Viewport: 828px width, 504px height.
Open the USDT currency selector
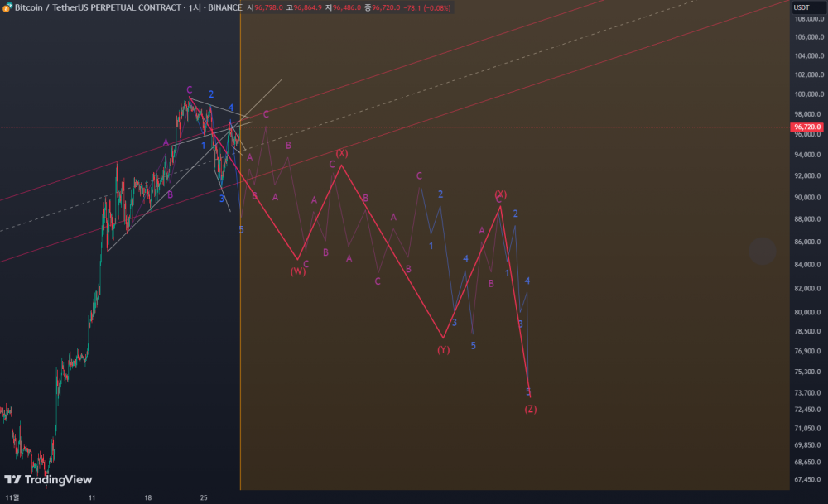click(x=802, y=7)
